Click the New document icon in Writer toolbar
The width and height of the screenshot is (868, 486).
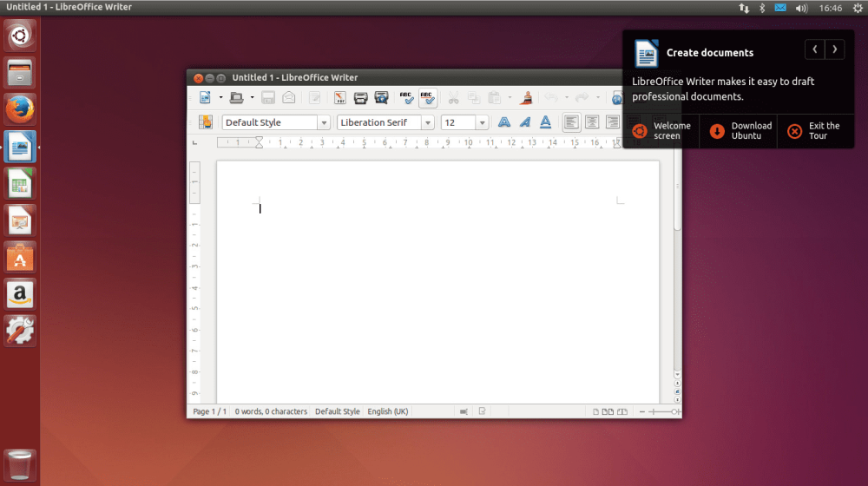(x=205, y=98)
